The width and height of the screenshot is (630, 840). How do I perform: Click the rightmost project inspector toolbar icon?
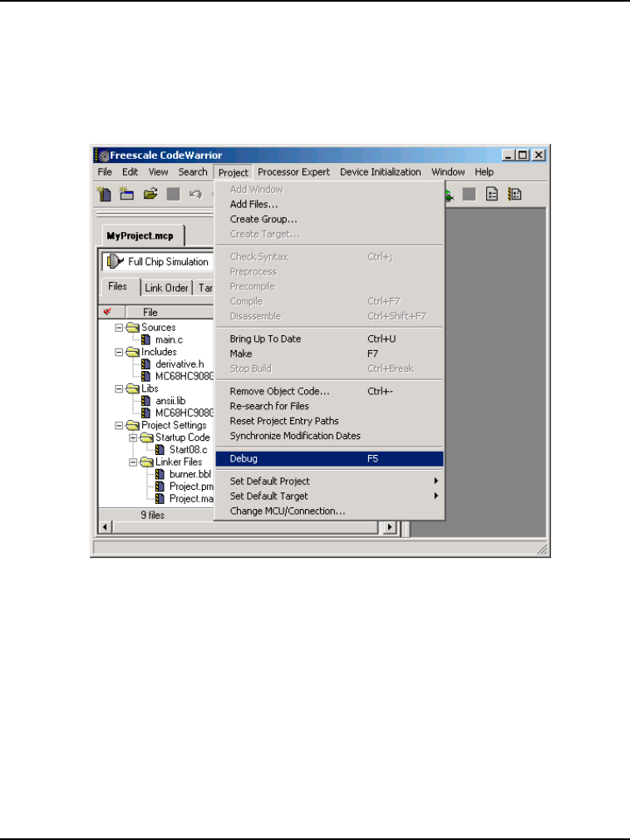pos(515,194)
